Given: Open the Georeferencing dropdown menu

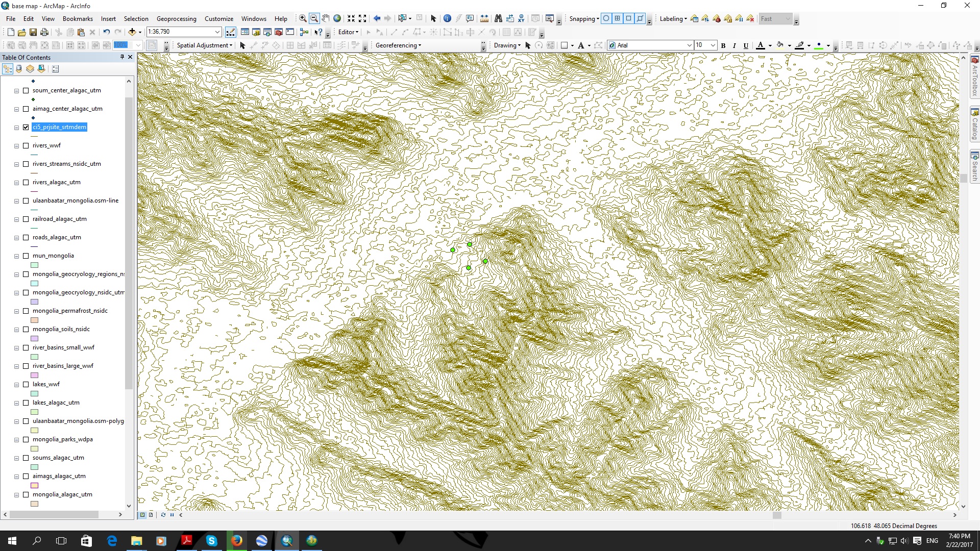Looking at the screenshot, I should click(398, 45).
